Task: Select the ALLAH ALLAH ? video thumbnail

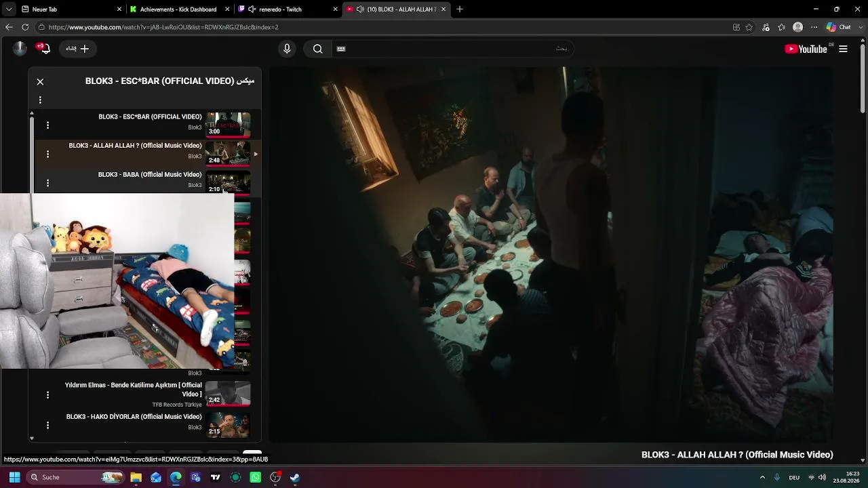Action: point(228,153)
